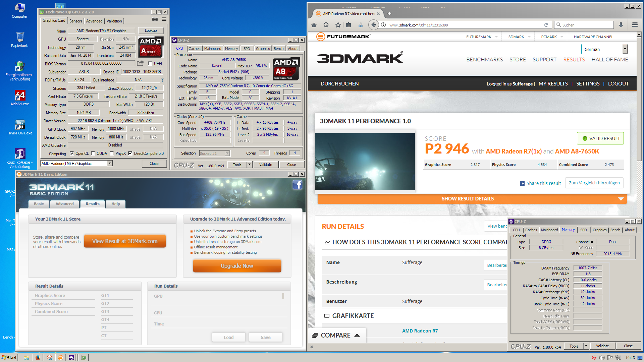Open the Tools dropdown arrow in CPU-Z CPU window
Viewport: 644px width, 362px height.
[x=249, y=165]
